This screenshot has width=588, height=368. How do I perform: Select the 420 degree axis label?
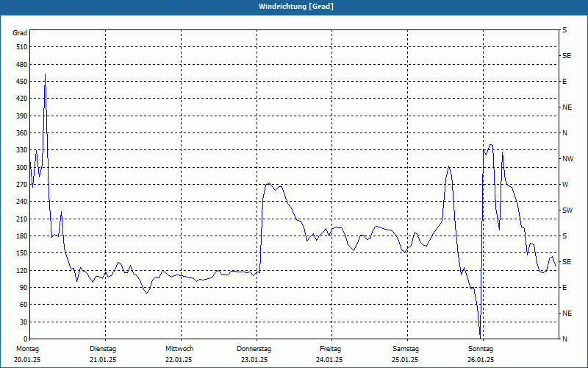[x=22, y=99]
